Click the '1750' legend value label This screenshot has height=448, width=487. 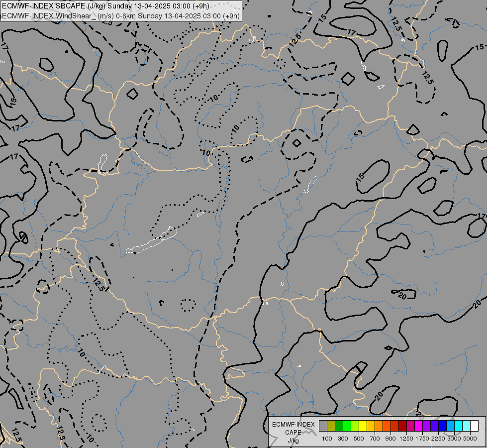point(422,439)
